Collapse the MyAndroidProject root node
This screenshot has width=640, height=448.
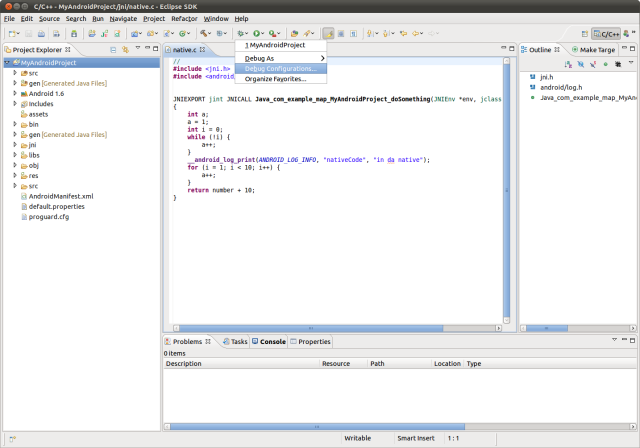click(x=8, y=62)
